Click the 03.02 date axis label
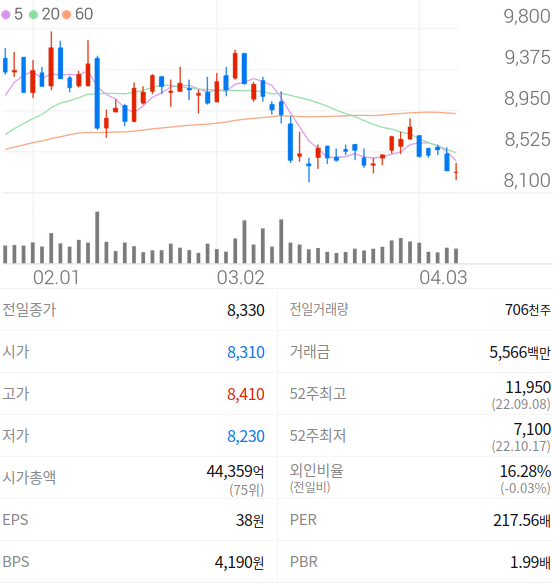 click(x=241, y=278)
